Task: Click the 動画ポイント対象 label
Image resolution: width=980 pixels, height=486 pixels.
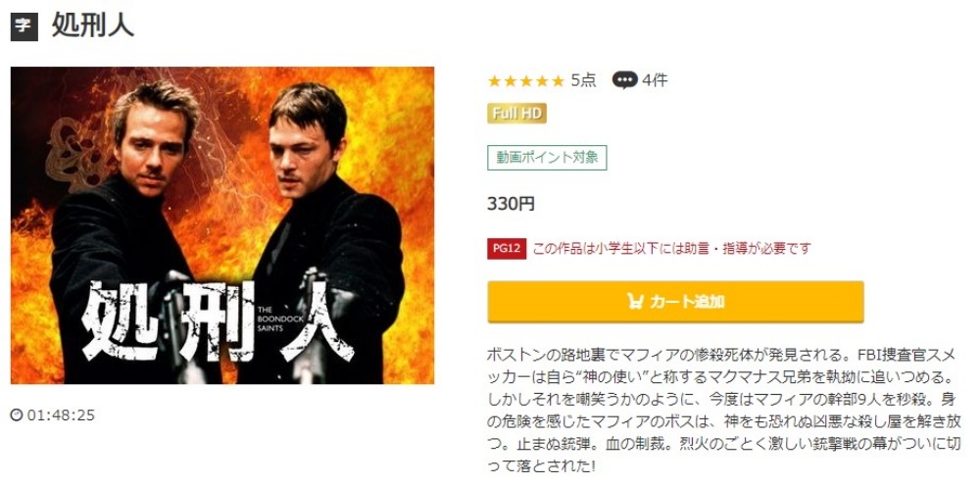Action: click(547, 158)
